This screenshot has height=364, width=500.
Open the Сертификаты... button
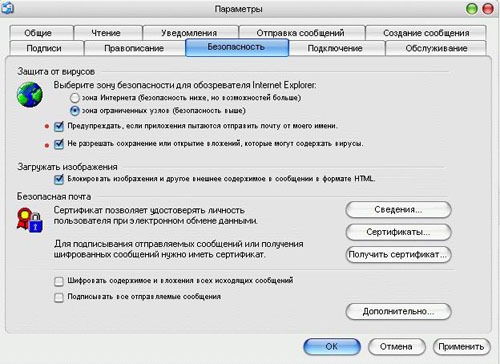(x=398, y=232)
